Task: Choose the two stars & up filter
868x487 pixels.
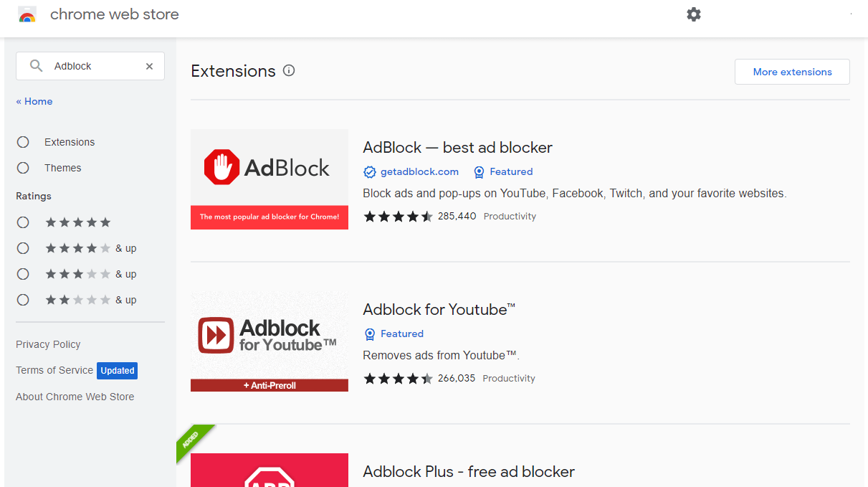Action: 23,300
